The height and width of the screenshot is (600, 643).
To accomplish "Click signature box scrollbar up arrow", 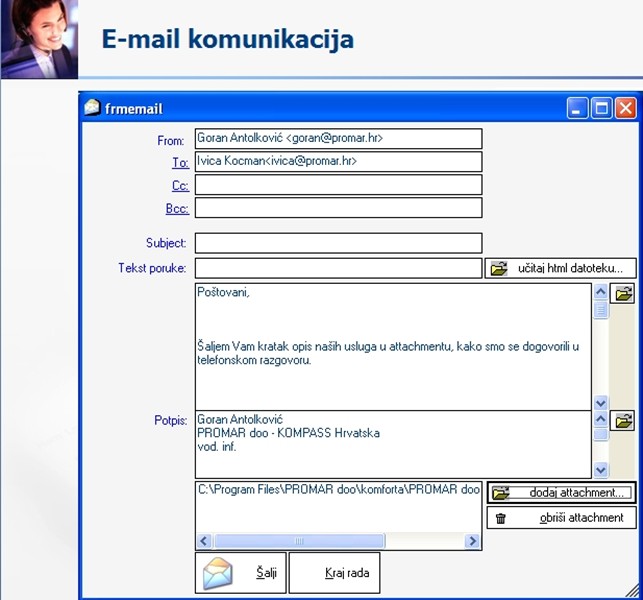I will click(601, 419).
